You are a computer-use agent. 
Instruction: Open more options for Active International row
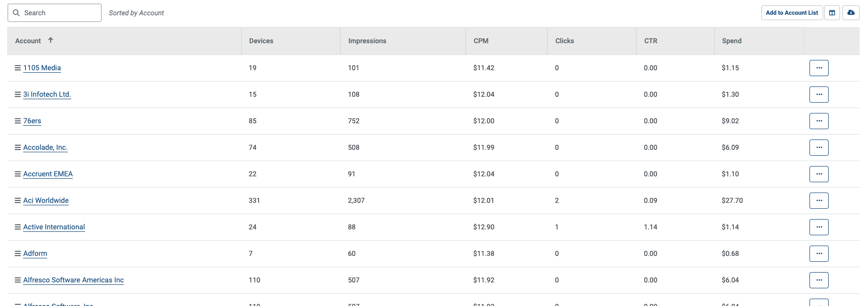click(819, 227)
